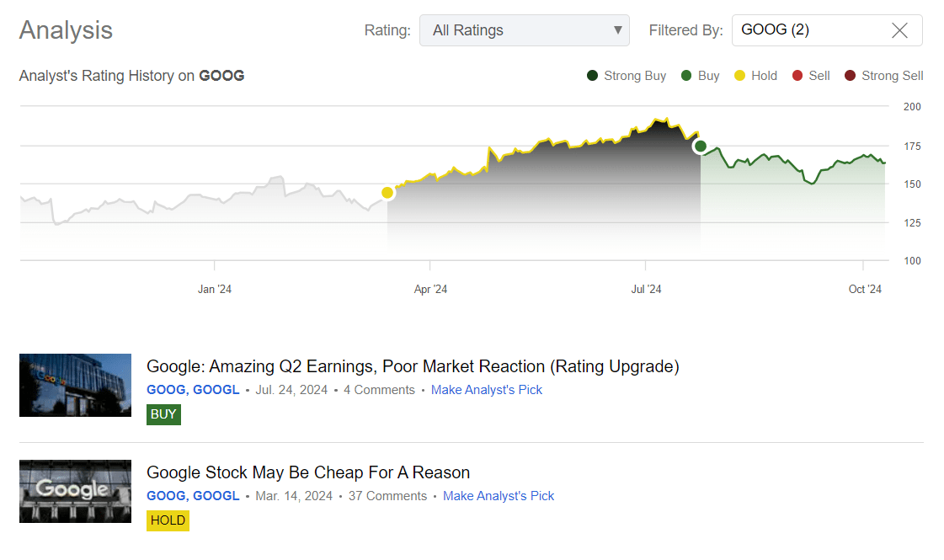Click Make Analyst's Pick for Jul. 24 article
944x560 pixels.
tap(487, 390)
